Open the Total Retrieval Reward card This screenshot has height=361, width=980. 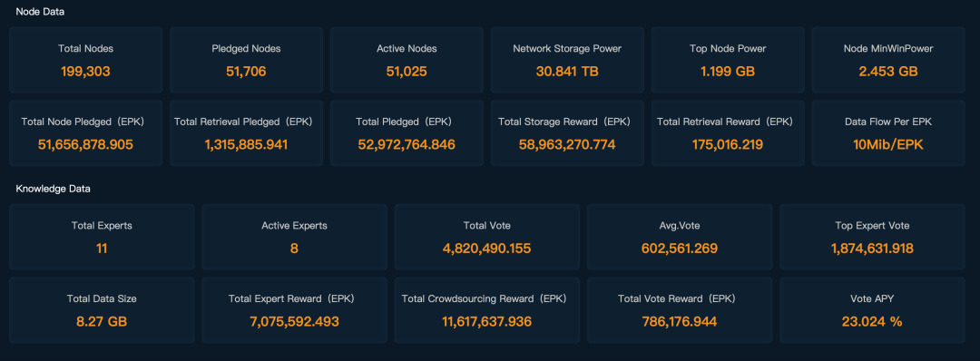pyautogui.click(x=728, y=133)
